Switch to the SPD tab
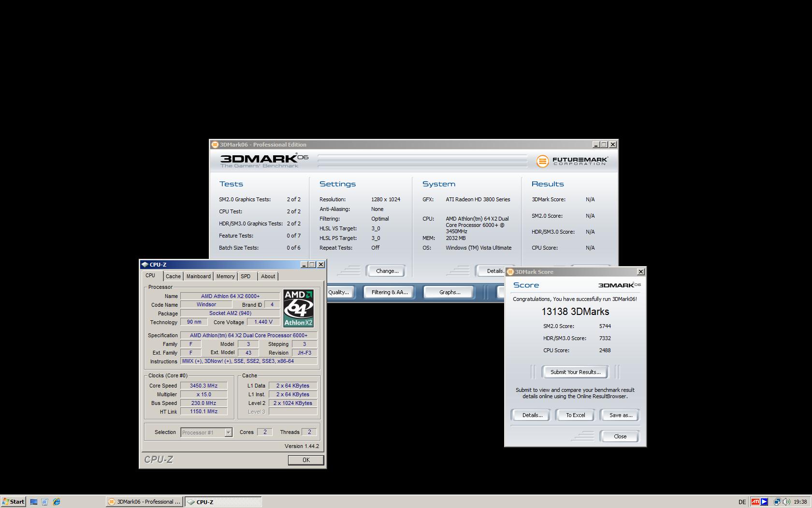812x508 pixels. (x=246, y=276)
